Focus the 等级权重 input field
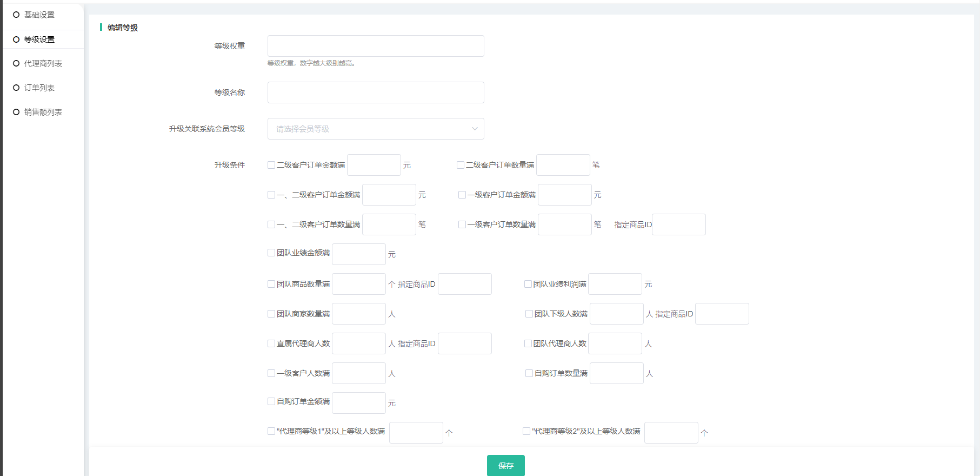 point(375,46)
